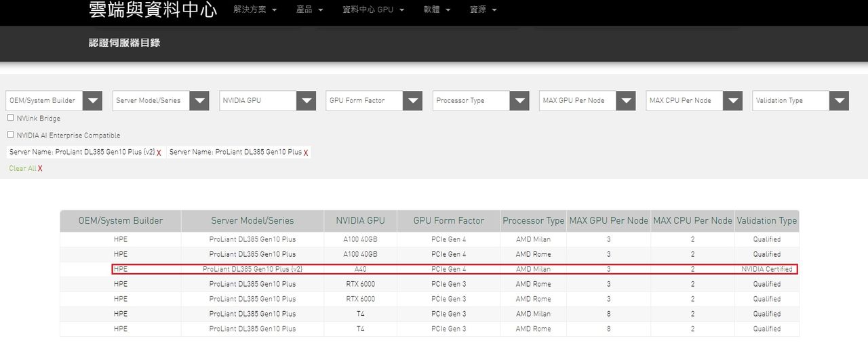868x345 pixels.
Task: Click the Validation Type column header
Action: click(767, 221)
